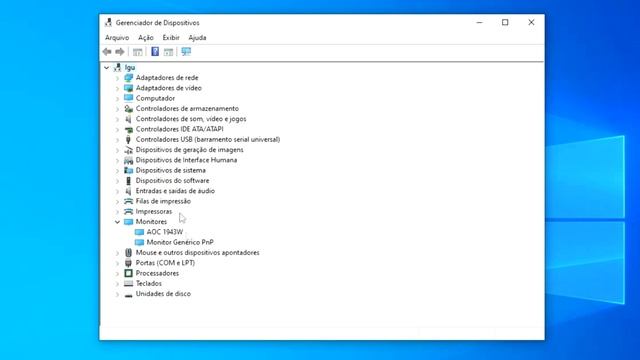
Task: Click the Entradas e saídas de áudio icon
Action: pyautogui.click(x=129, y=191)
